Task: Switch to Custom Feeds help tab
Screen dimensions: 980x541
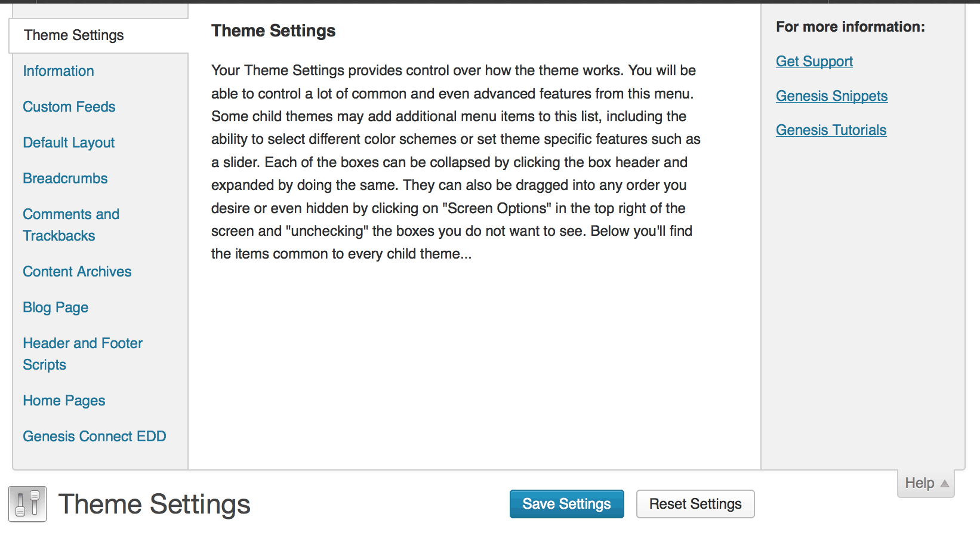Action: pyautogui.click(x=69, y=107)
